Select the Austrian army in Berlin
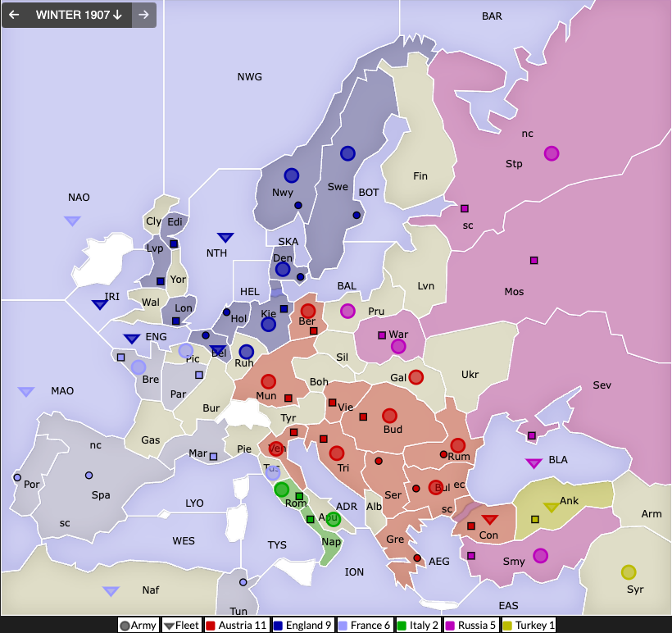The width and height of the screenshot is (672, 633). click(x=307, y=311)
